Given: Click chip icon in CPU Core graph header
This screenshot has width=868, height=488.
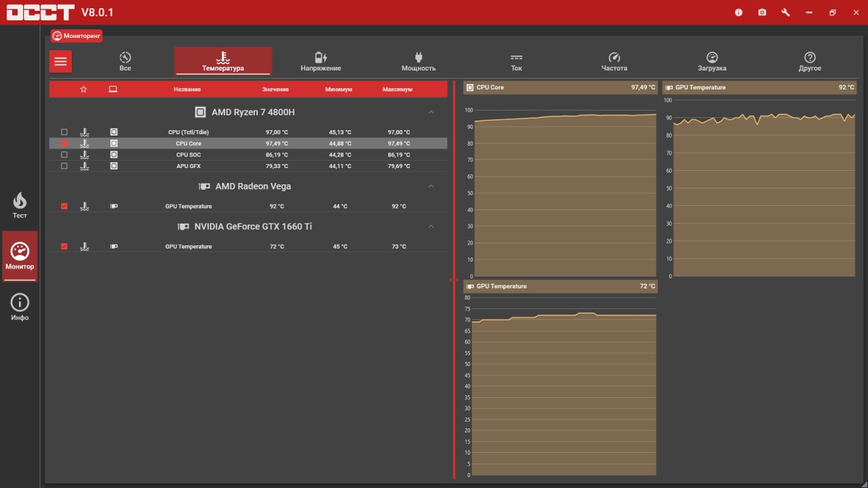Looking at the screenshot, I should click(x=470, y=87).
